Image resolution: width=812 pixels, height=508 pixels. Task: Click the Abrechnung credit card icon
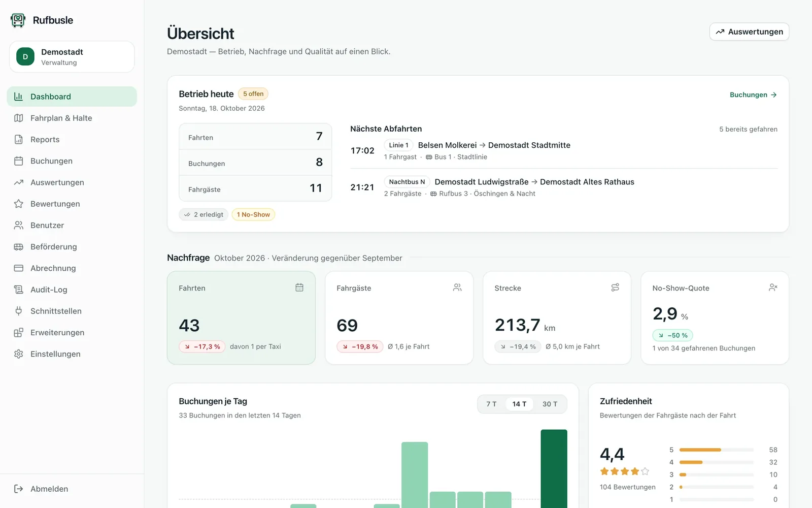[x=19, y=268]
